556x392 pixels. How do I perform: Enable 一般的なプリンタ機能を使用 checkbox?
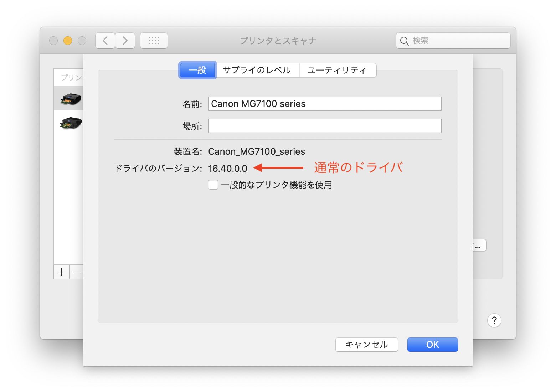213,185
